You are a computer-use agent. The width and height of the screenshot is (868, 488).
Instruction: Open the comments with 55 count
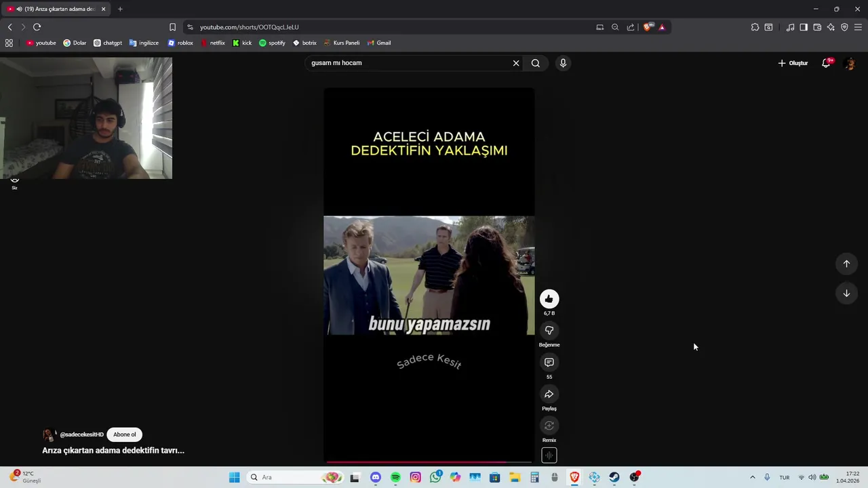pos(549,362)
